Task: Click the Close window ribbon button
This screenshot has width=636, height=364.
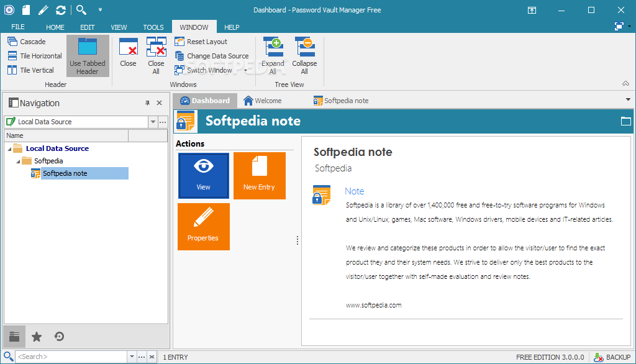Action: (128, 52)
